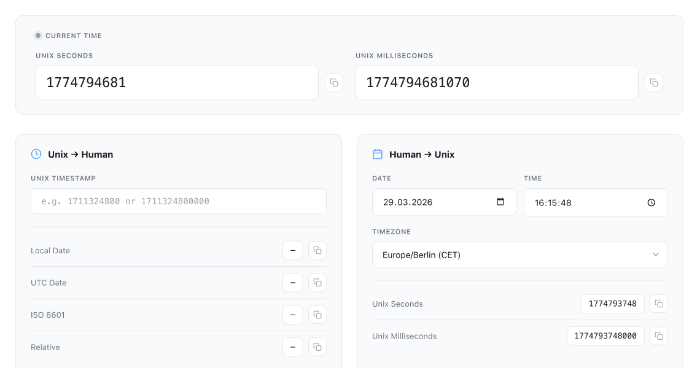Select the current Unix seconds 1774794681
Viewport: 700px width, 368px height.
pos(177,83)
